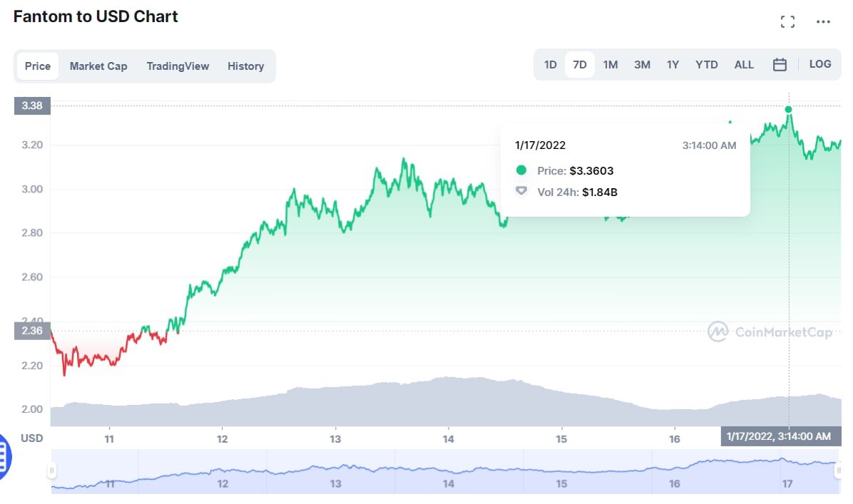Choose the 1M time range
This screenshot has width=853, height=504.
pos(611,65)
